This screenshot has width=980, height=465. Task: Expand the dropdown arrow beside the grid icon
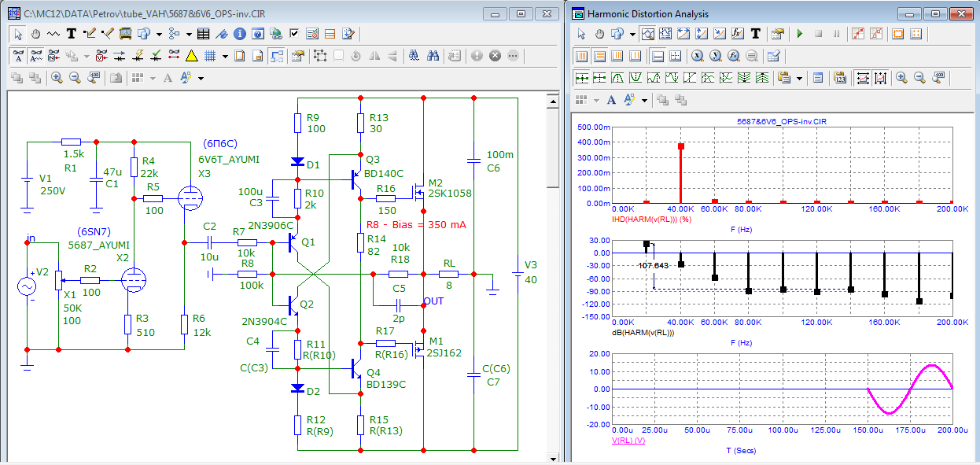pos(225,56)
